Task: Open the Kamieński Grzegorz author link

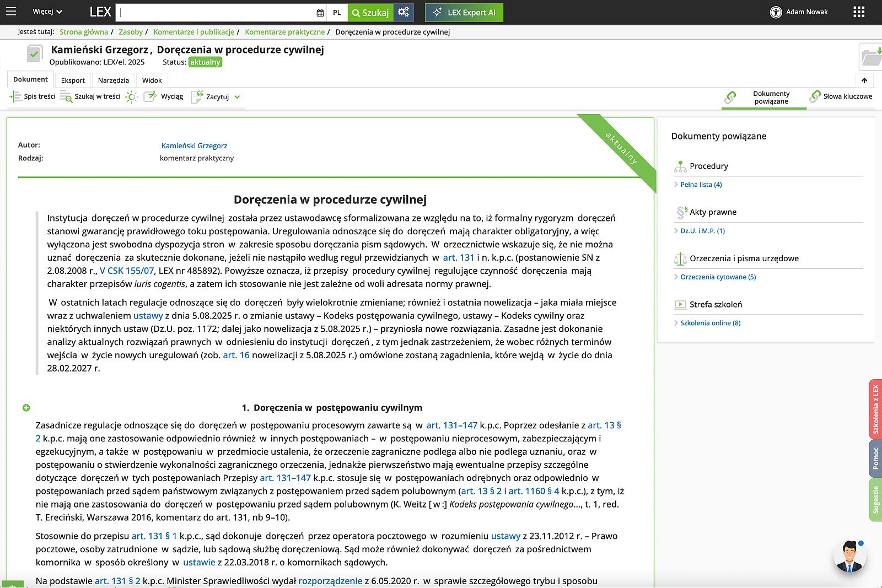Action: [x=194, y=146]
